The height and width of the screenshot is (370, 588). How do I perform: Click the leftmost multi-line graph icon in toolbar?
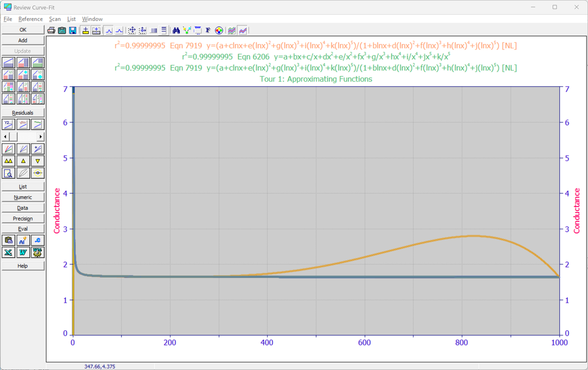tap(232, 30)
